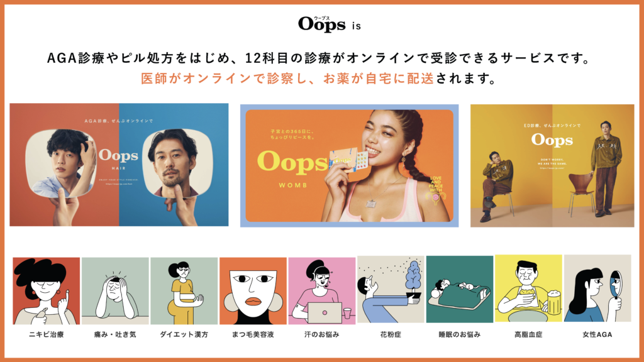Image resolution: width=644 pixels, height=362 pixels.
Task: Click the 女性AGA caption label
Action: click(x=597, y=334)
